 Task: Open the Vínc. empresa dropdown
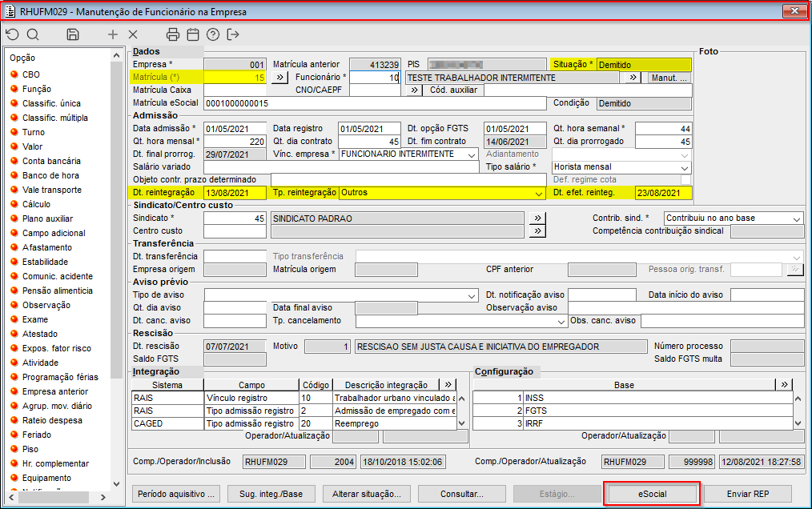point(471,154)
